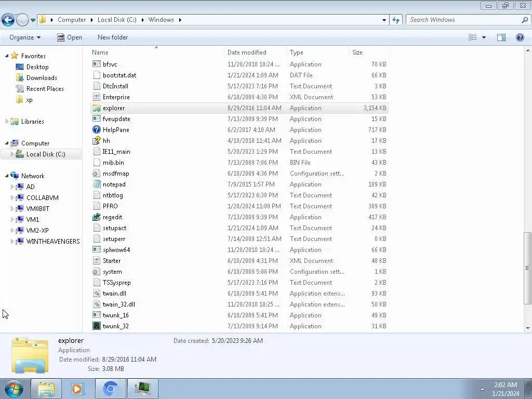Click the Help question mark icon
Screen dimensions: 532x399
pos(520,37)
